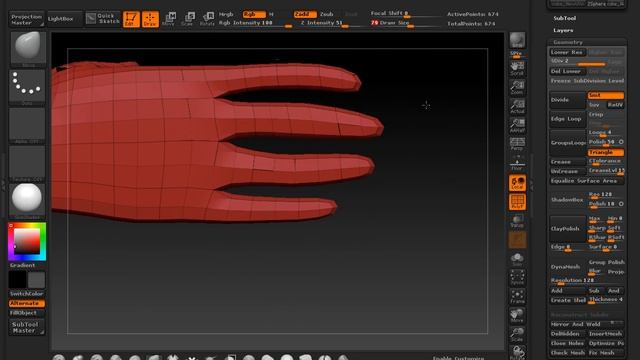
Task: Click the Actual size icon
Action: tap(517, 107)
